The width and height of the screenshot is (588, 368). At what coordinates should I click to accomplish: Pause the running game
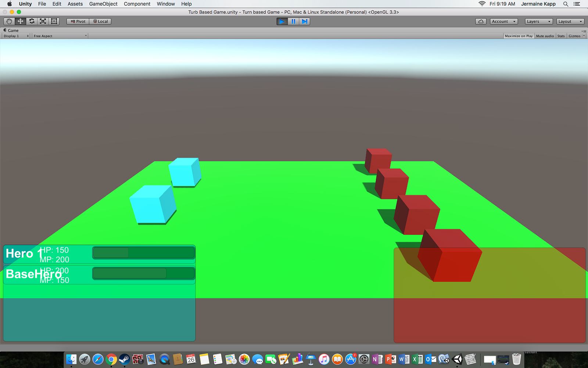(293, 21)
